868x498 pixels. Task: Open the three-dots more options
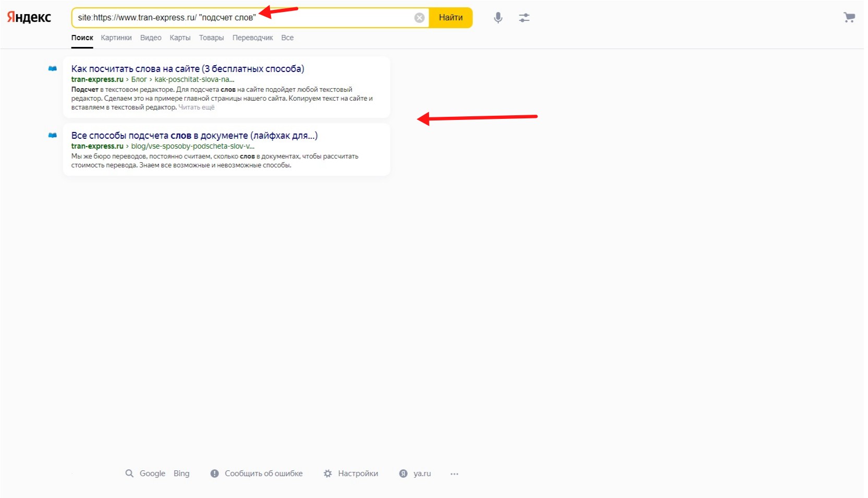click(x=455, y=474)
